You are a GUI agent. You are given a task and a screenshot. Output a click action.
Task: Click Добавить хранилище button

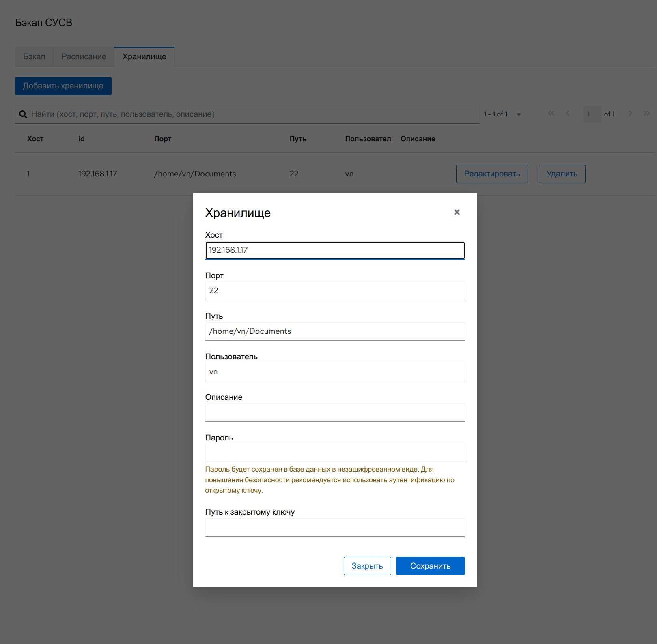pyautogui.click(x=63, y=86)
